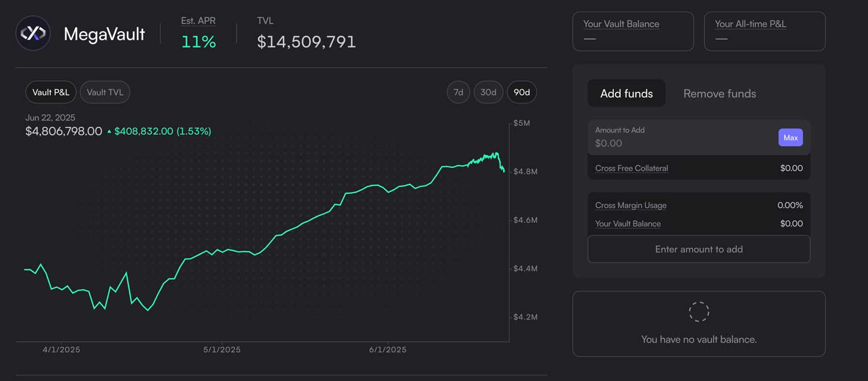Select the Vault P&L chart toggle
The width and height of the screenshot is (868, 381).
click(51, 92)
